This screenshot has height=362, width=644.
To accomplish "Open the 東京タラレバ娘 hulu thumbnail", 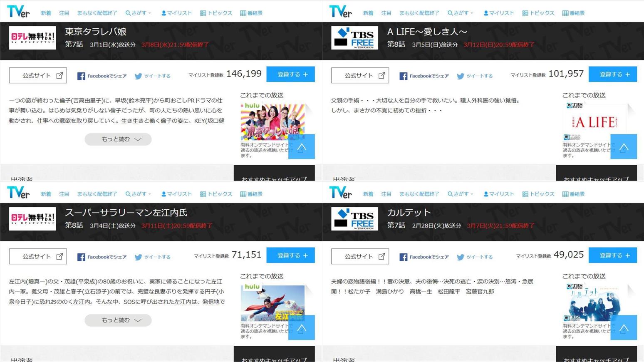I will (272, 121).
